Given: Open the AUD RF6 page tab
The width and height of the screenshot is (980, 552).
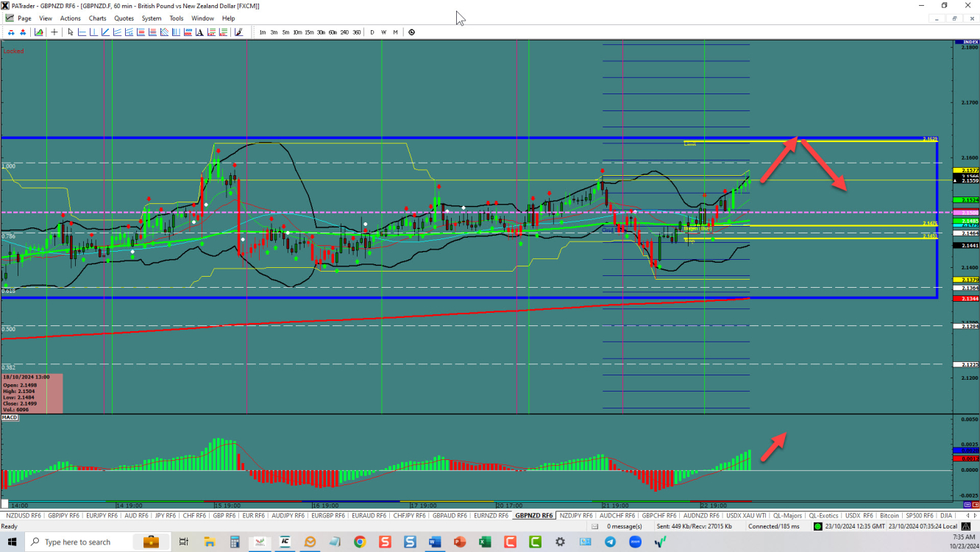Looking at the screenshot, I should point(137,516).
